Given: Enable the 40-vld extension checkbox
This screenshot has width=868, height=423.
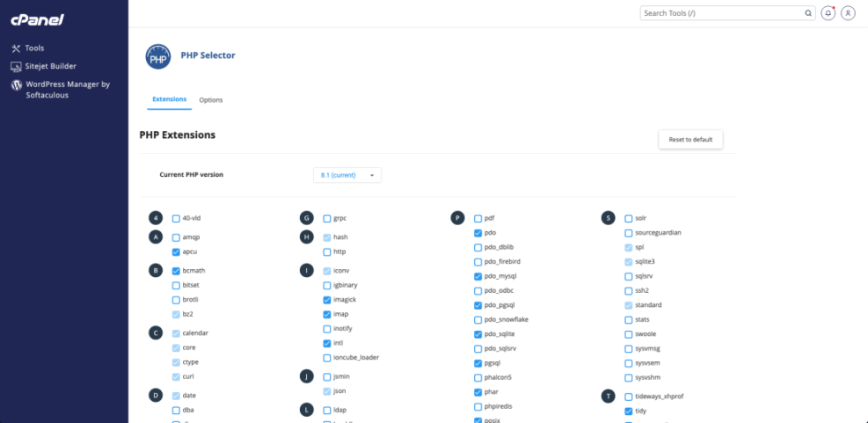Looking at the screenshot, I should point(176,218).
